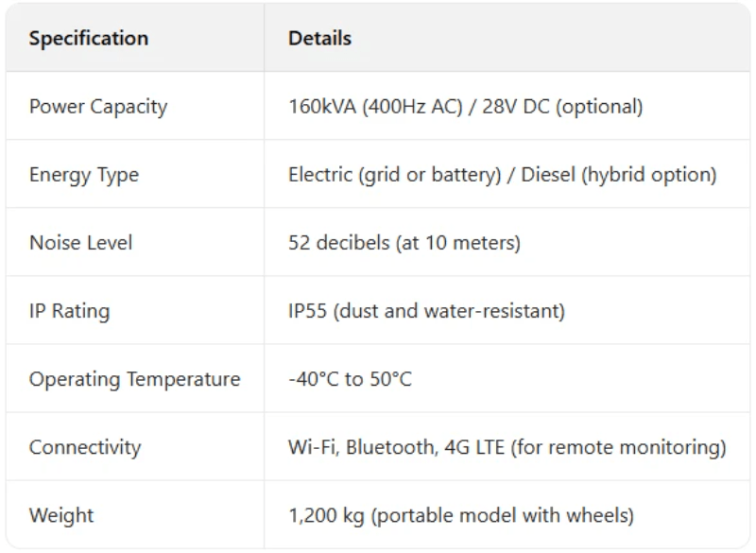Select the Energy Type row label
This screenshot has height=553, width=756.
tap(84, 175)
